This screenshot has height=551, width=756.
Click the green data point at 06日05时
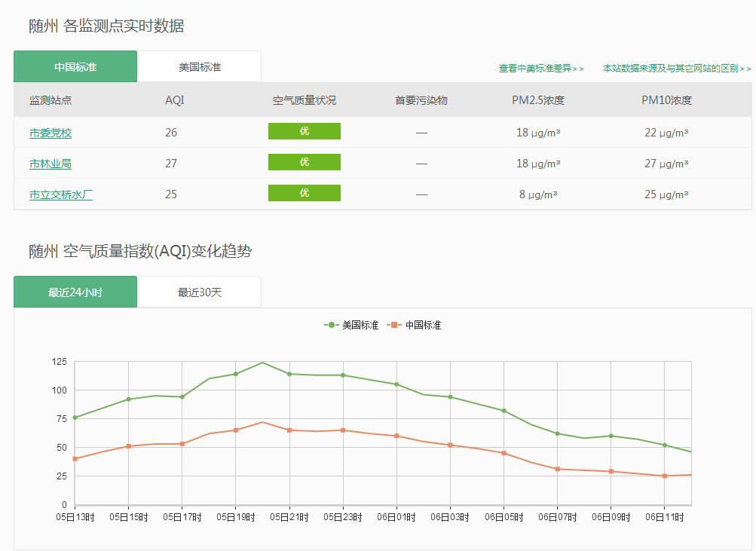coord(503,410)
